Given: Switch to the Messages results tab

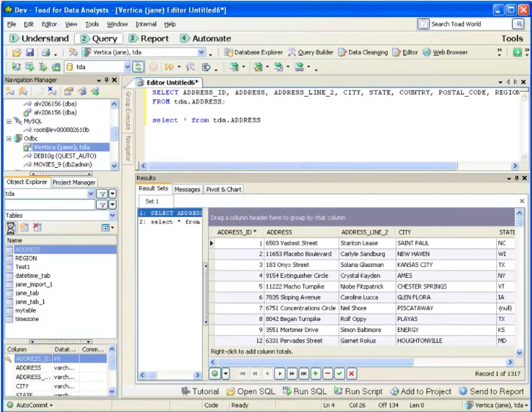Looking at the screenshot, I should [x=187, y=189].
